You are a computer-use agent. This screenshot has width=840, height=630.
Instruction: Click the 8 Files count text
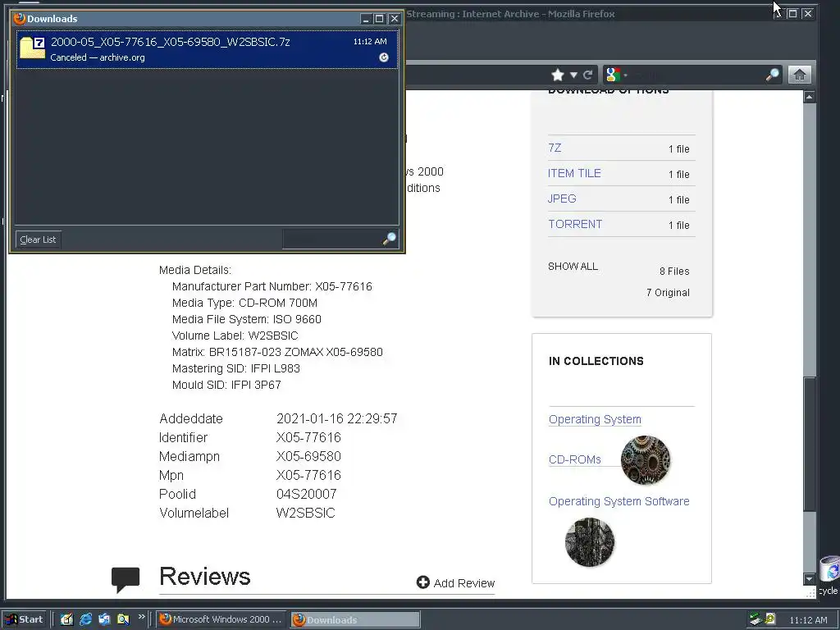(674, 271)
